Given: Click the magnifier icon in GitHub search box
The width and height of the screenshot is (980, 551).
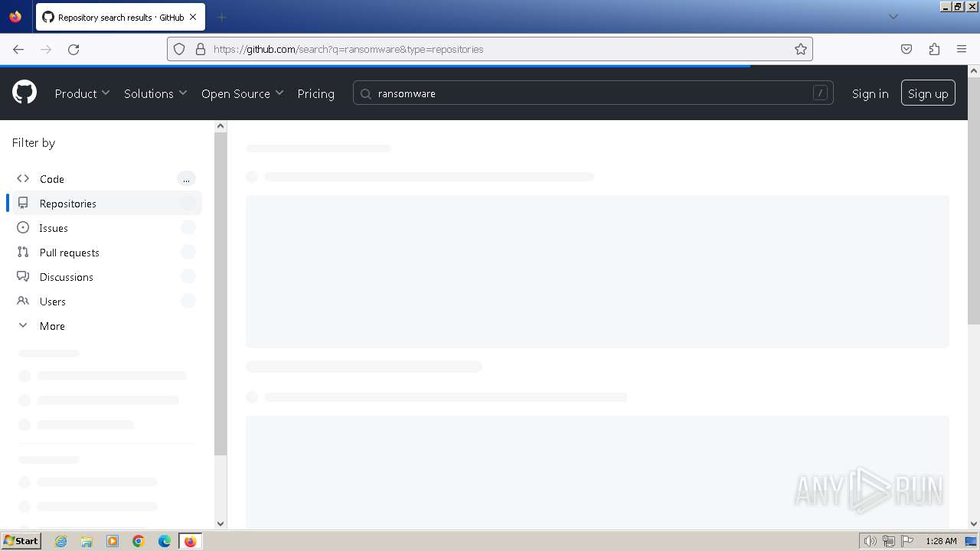Looking at the screenshot, I should click(x=365, y=93).
